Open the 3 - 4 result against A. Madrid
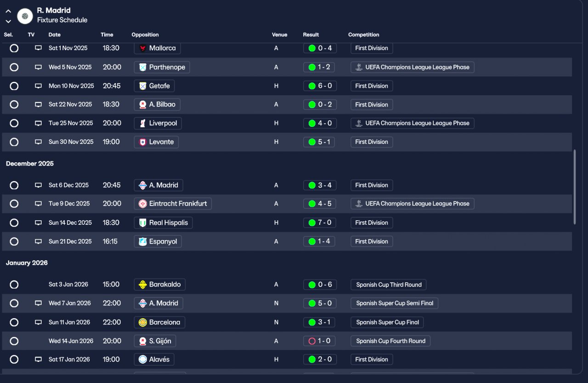Screen dimensions: 588x383 click(x=320, y=185)
